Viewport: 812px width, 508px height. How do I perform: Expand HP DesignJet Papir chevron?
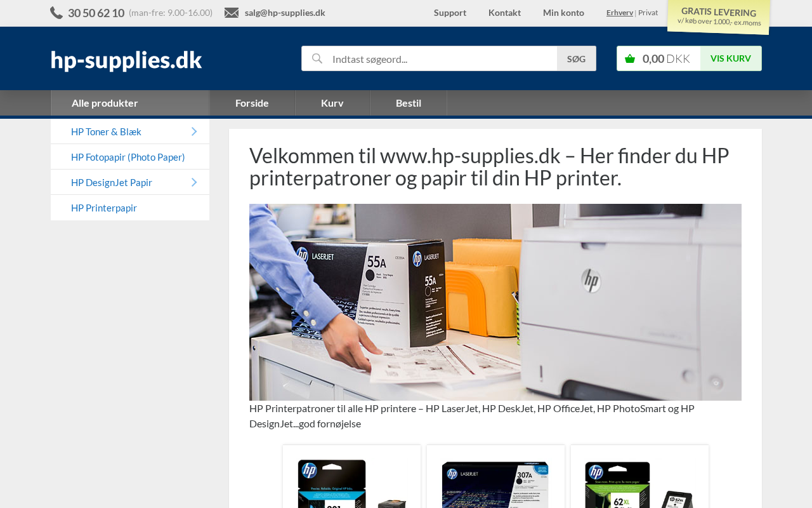coord(194,182)
